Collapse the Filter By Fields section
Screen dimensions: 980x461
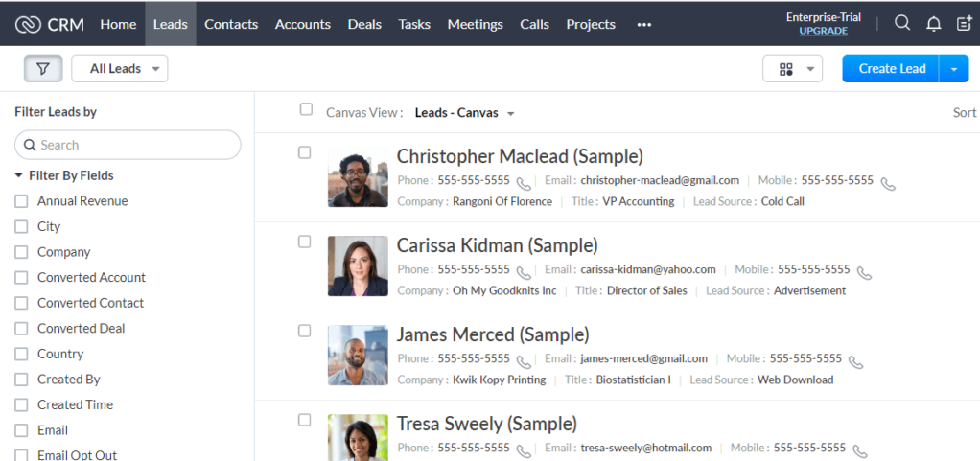(x=19, y=176)
